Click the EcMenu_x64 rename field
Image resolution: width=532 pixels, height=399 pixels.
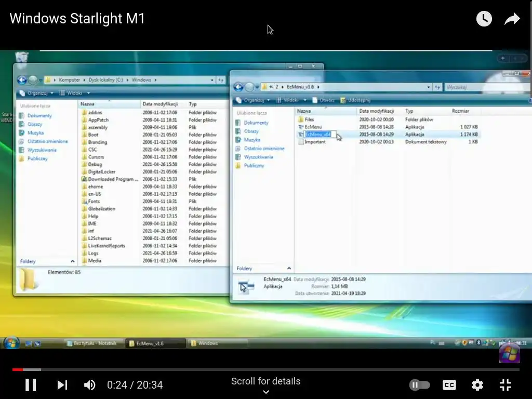[320, 135]
